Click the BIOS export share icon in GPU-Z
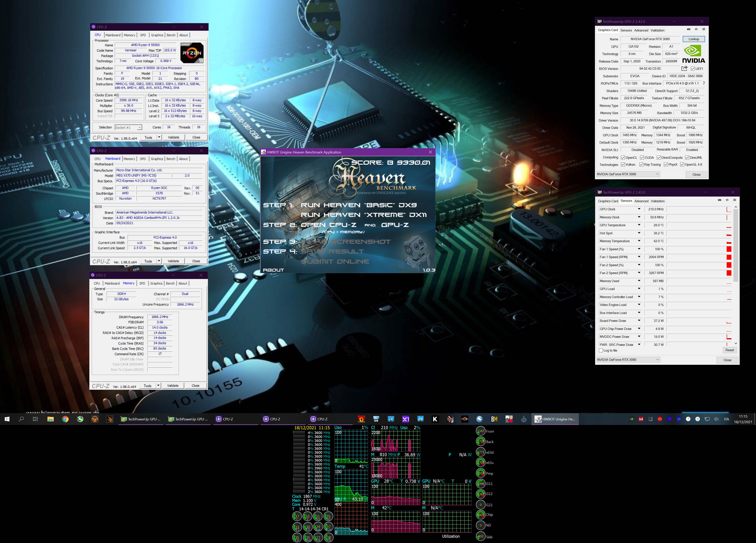The image size is (756, 543). click(x=684, y=68)
